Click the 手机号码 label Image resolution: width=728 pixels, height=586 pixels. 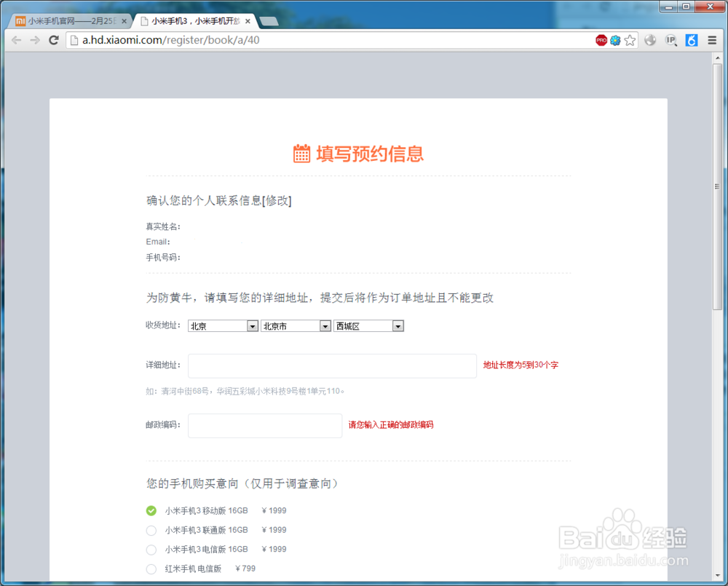coord(163,257)
